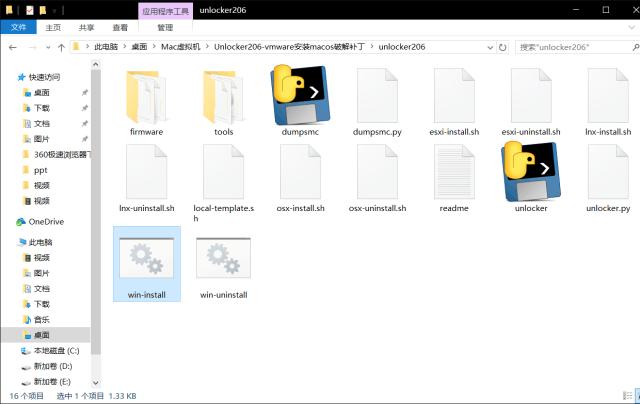Open the address bar history dropdown
The width and height of the screenshot is (640, 404).
[490, 47]
